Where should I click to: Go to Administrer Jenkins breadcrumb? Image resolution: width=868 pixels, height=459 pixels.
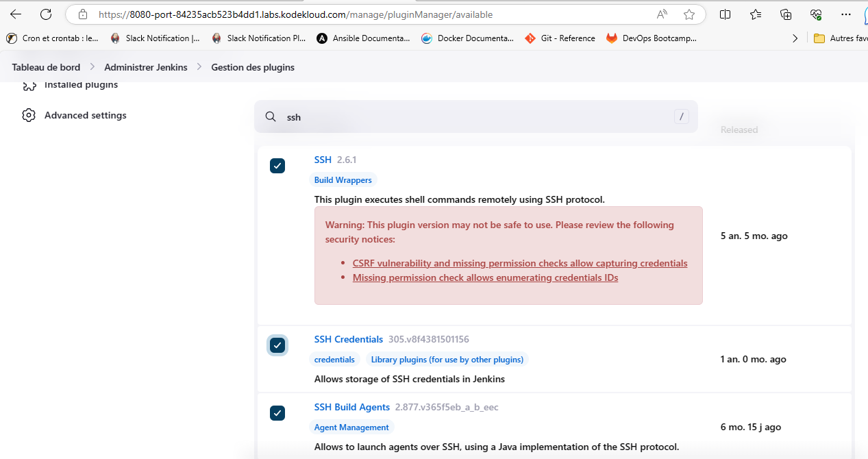[x=146, y=67]
